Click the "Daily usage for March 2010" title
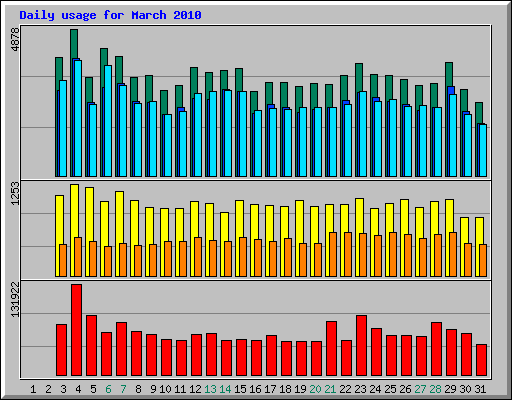 [x=110, y=15]
